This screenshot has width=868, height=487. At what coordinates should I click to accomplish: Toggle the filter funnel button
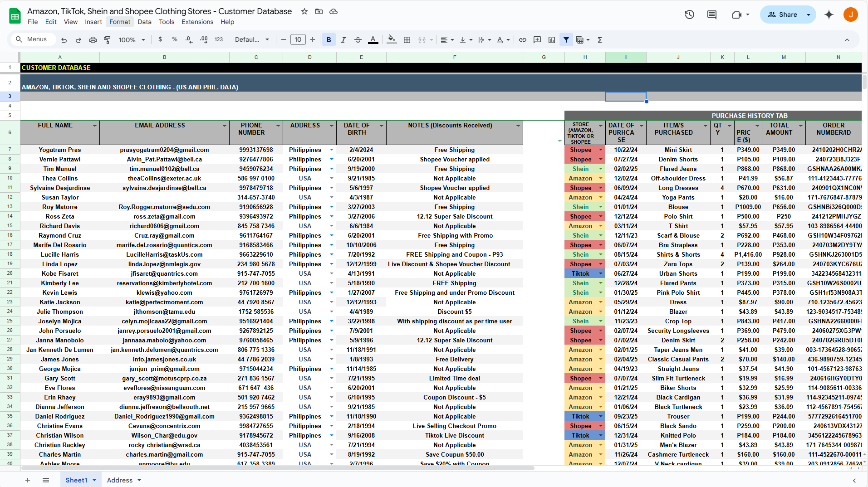(566, 40)
